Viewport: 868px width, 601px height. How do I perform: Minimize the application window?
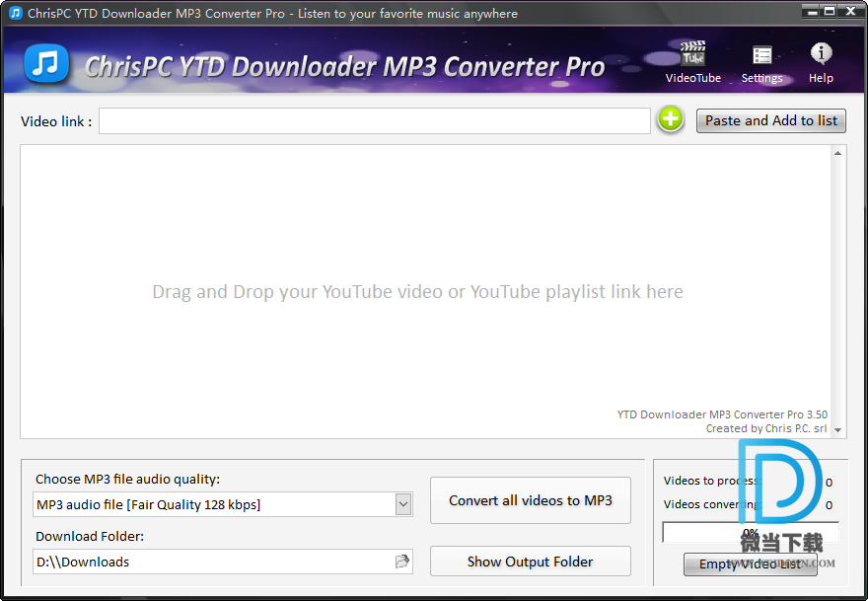[812, 11]
